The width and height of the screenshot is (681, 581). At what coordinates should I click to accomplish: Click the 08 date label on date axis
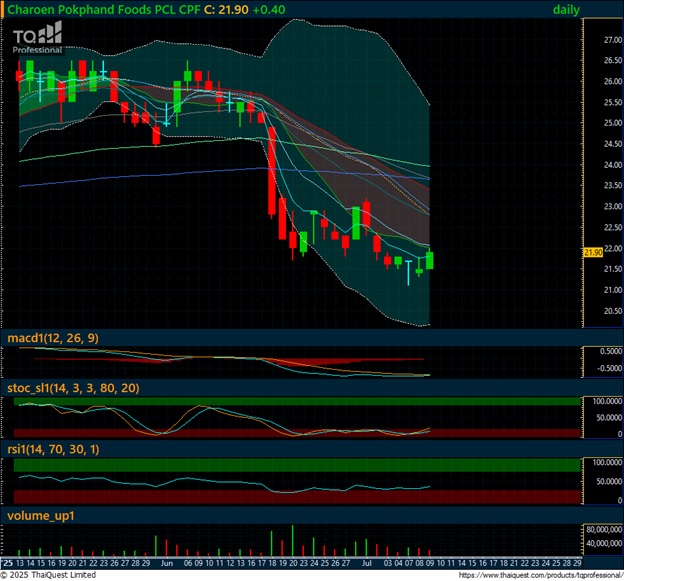tap(419, 563)
